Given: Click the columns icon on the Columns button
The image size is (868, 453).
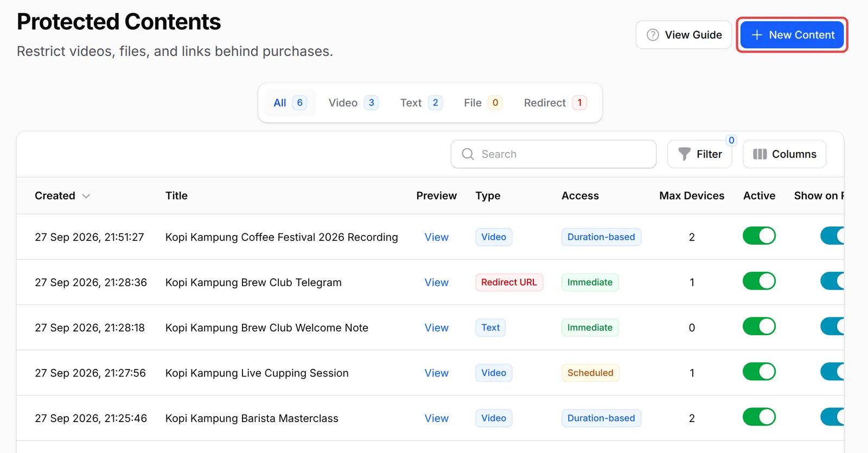Looking at the screenshot, I should tap(760, 154).
